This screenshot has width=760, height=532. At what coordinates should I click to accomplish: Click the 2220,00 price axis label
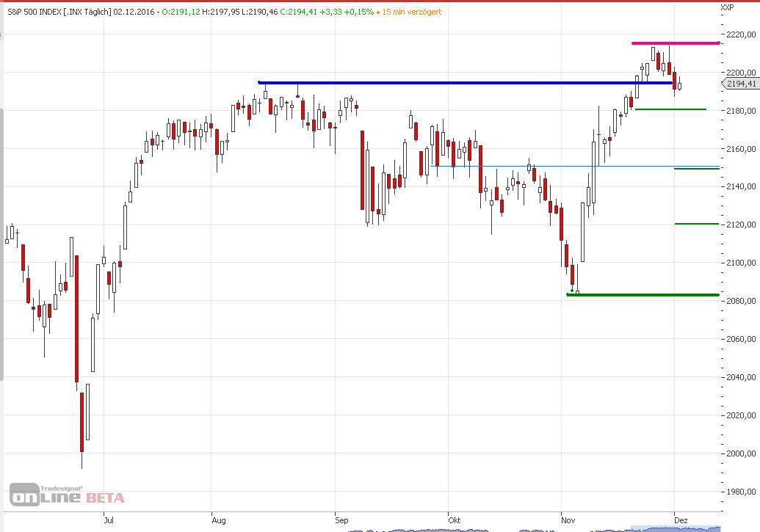tap(741, 34)
